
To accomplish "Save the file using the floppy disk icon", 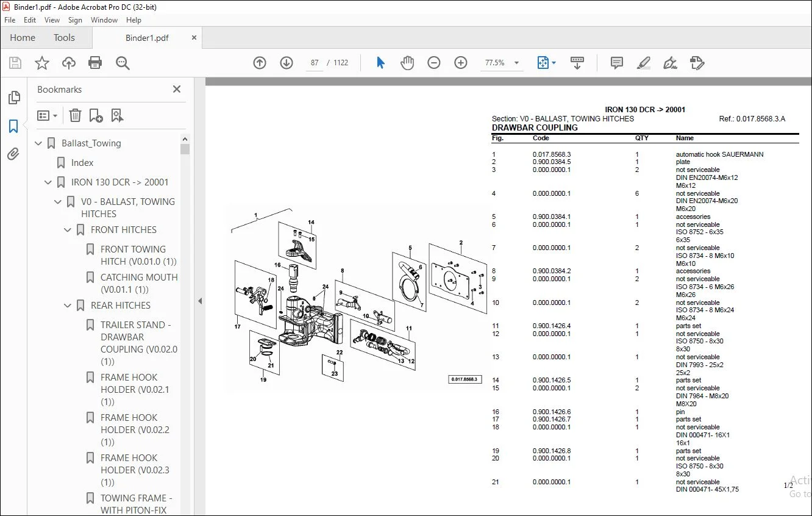I will (x=15, y=63).
